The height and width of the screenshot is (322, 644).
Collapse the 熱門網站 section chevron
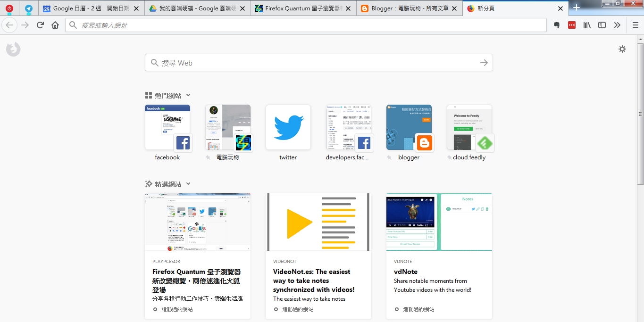point(188,95)
